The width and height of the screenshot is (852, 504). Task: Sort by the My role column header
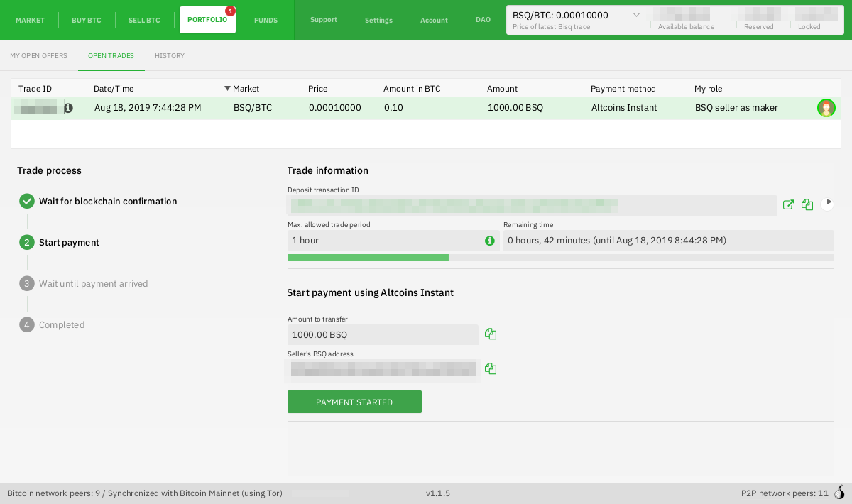point(709,89)
